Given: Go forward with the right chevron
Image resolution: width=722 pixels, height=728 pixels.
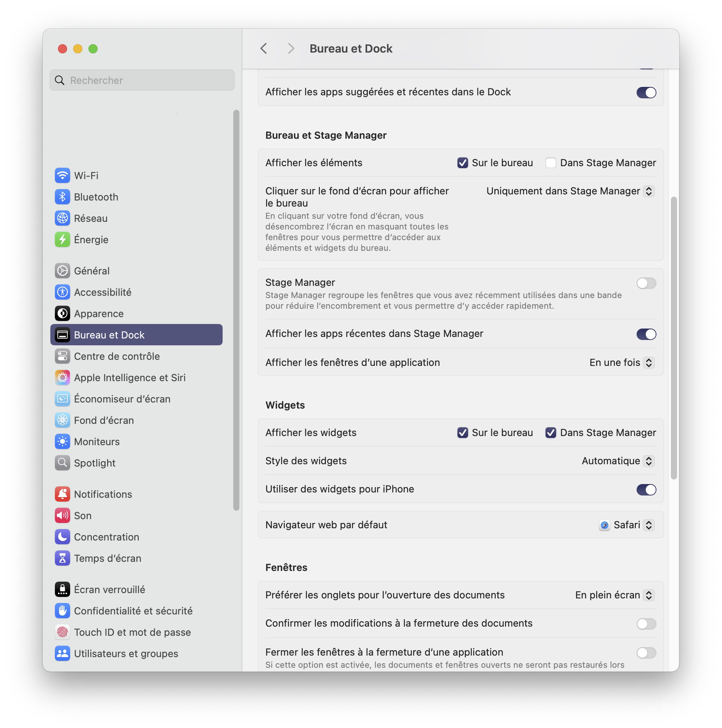Looking at the screenshot, I should point(291,49).
